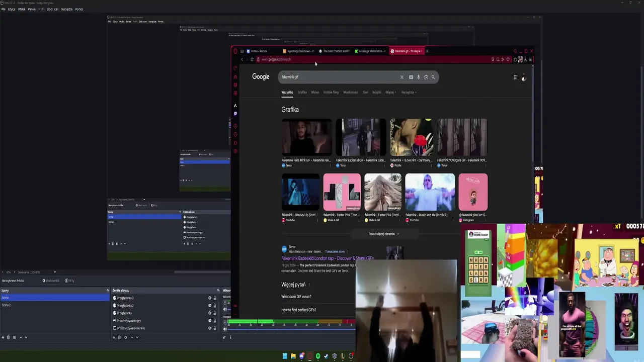Open Google apps grid
Viewport: 644px width, 362px height.
tap(516, 77)
